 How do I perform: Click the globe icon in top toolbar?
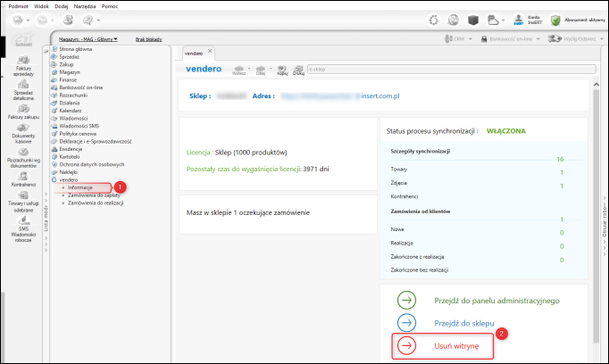click(x=454, y=20)
